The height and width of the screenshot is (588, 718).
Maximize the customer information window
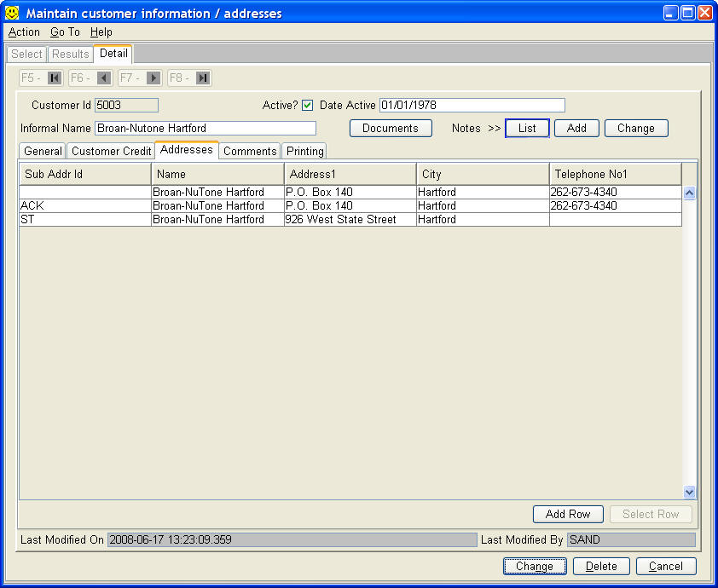pyautogui.click(x=688, y=13)
